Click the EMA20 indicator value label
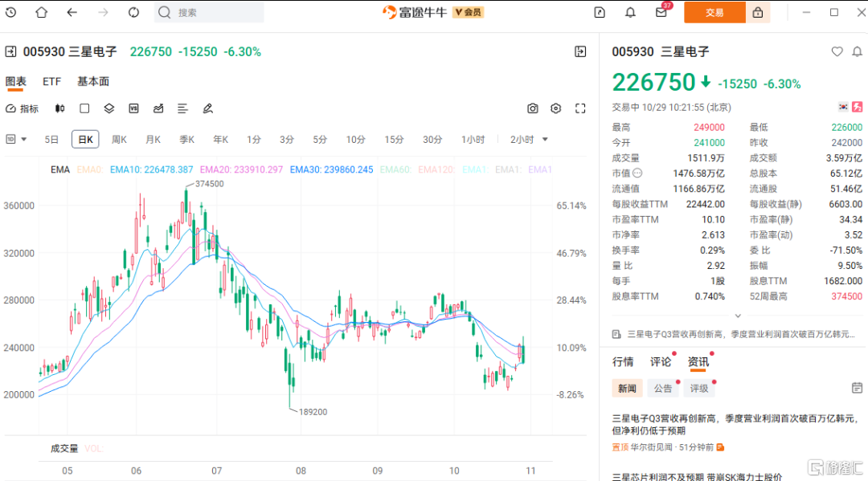This screenshot has width=868, height=481. (241, 169)
